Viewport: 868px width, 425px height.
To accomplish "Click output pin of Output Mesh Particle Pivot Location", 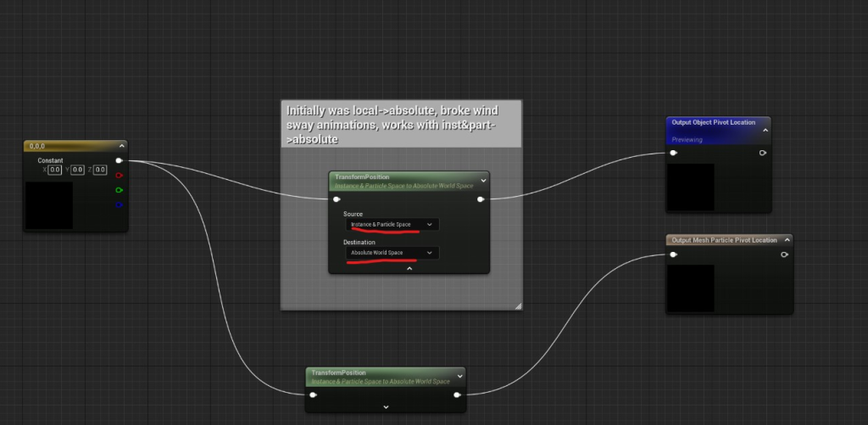I will (784, 254).
